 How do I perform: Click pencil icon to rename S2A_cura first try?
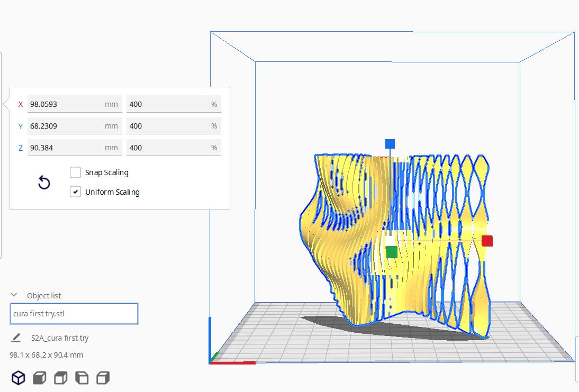[x=16, y=338]
